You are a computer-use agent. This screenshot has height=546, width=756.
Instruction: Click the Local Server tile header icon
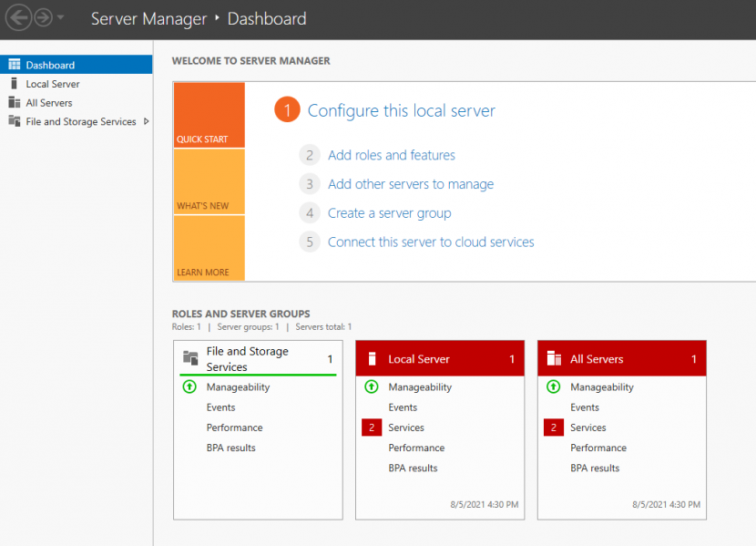371,358
